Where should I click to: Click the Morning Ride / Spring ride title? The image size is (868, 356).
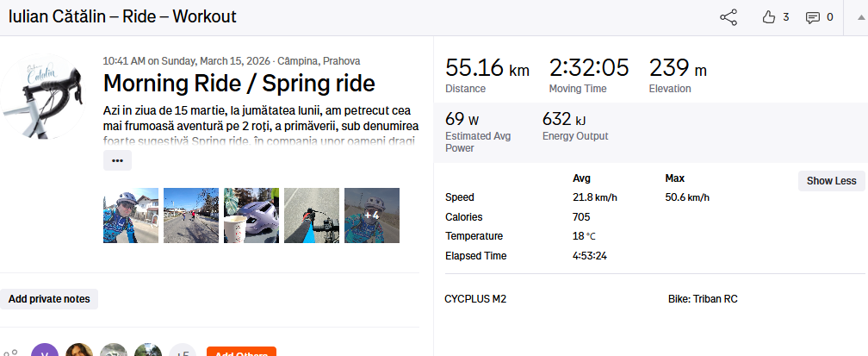point(239,84)
